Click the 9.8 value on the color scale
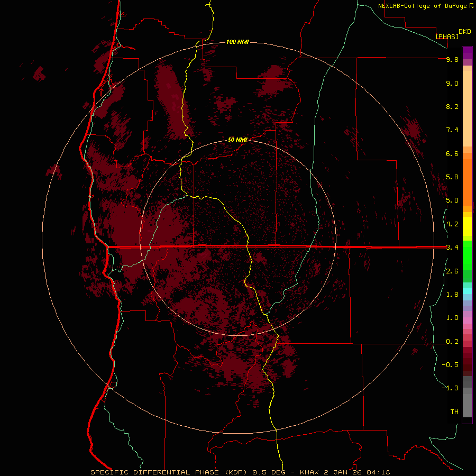 (x=452, y=59)
